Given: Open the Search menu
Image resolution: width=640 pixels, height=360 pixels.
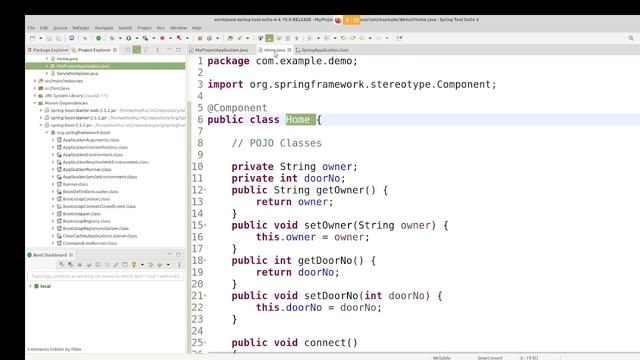Looking at the screenshot, I should point(125,28).
